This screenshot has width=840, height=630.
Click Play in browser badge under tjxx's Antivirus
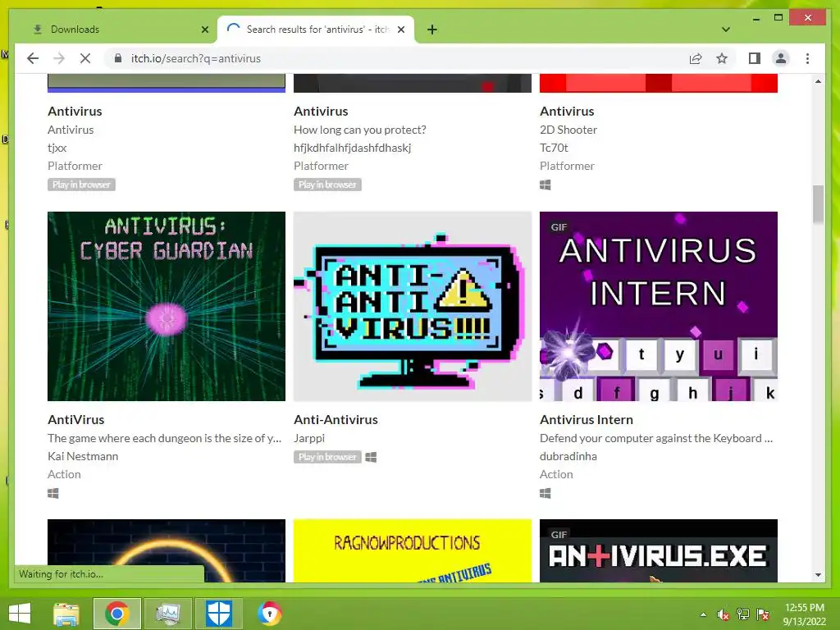coord(81,185)
